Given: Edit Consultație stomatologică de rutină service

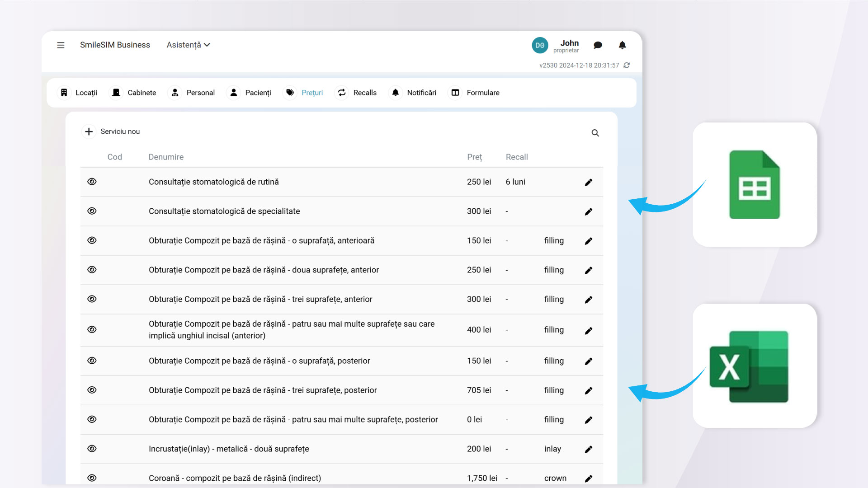Looking at the screenshot, I should pos(588,183).
